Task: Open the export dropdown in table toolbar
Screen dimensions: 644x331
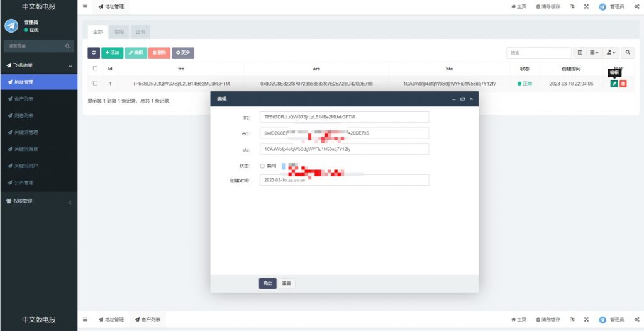Action: [611, 53]
